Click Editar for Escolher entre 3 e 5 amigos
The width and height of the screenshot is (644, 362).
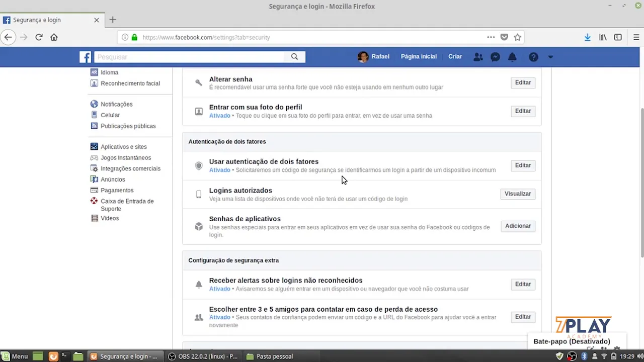(x=523, y=317)
